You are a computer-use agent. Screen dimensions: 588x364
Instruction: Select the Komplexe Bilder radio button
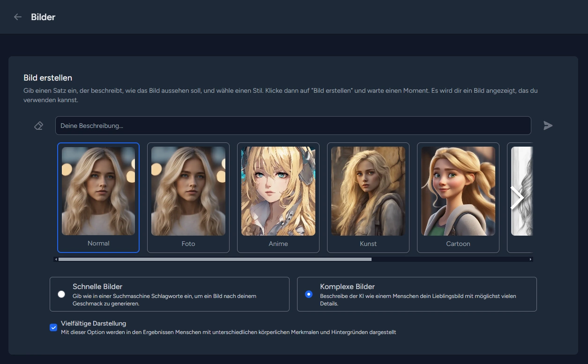pyautogui.click(x=309, y=294)
